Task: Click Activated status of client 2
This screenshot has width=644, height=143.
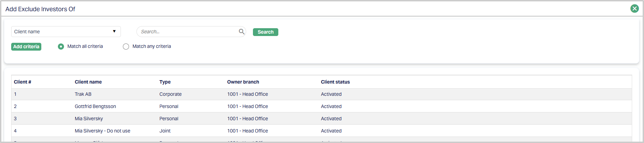Action: click(x=331, y=106)
